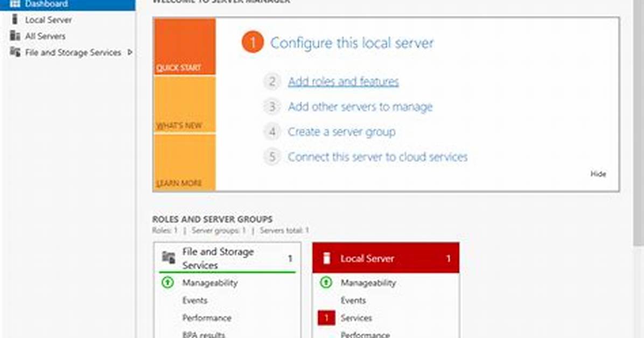Click the step 5 number circle
Screen dimensions: 644x338
pos(272,157)
